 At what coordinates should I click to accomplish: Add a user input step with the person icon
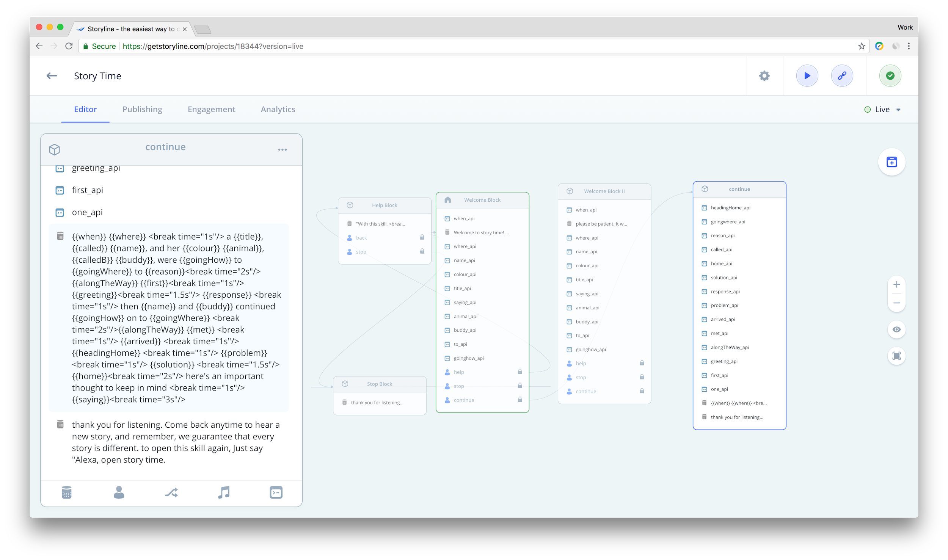coord(119,493)
